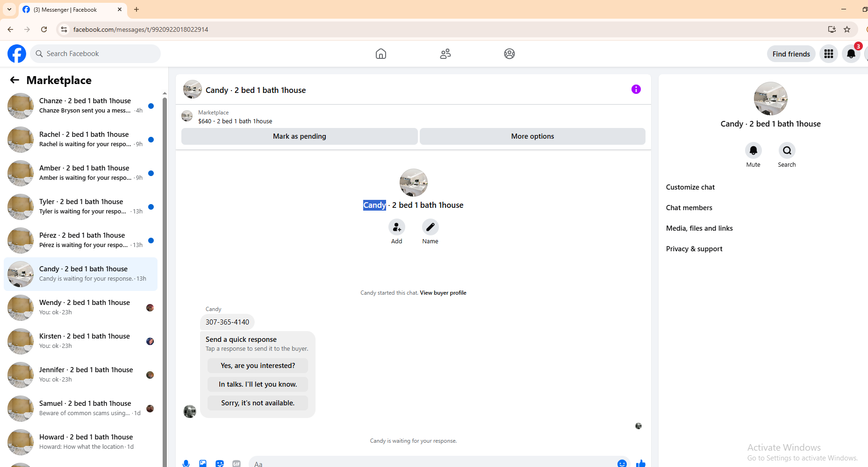Choose a GIF from the composer
This screenshot has width=868, height=467.
coord(237,463)
